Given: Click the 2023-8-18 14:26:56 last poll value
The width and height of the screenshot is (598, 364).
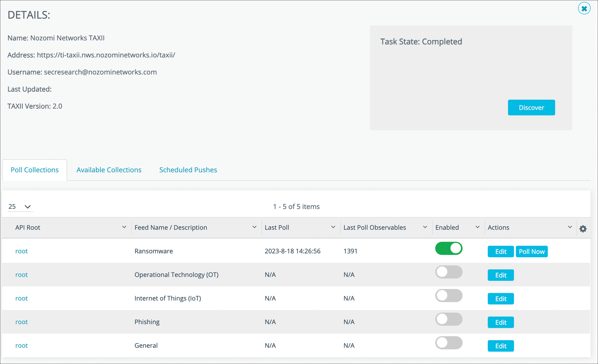Looking at the screenshot, I should point(293,251).
